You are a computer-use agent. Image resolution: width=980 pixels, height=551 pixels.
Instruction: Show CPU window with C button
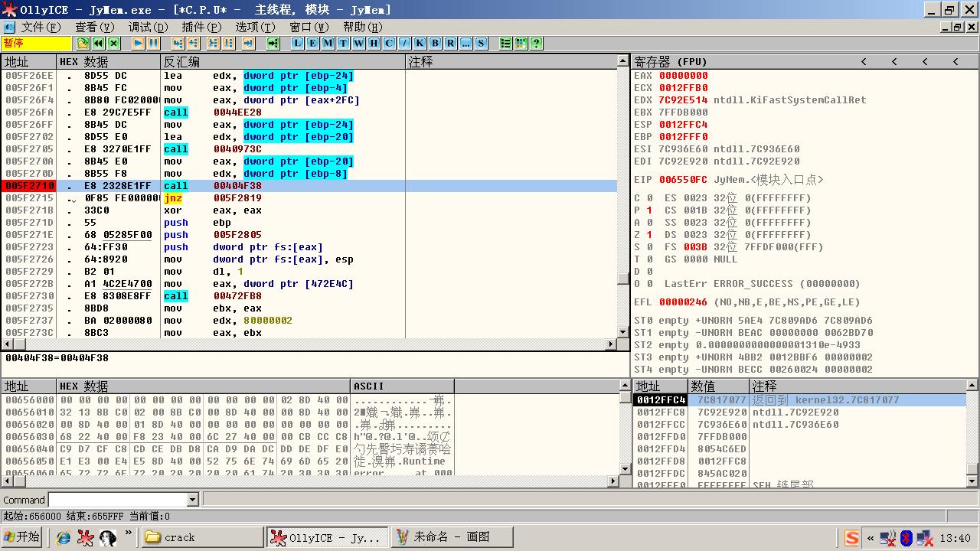tap(389, 44)
